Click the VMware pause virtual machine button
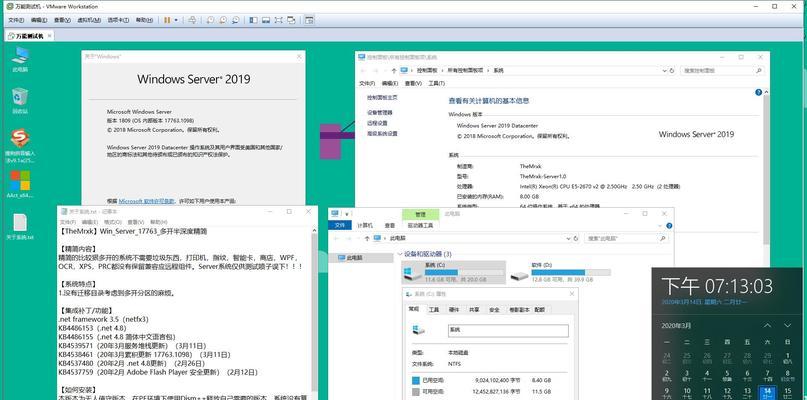Screen dimensions: 807x400 pos(167,20)
